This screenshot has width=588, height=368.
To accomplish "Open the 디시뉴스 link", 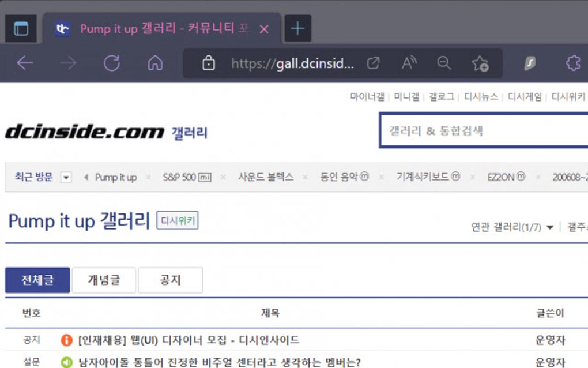I will tap(481, 97).
